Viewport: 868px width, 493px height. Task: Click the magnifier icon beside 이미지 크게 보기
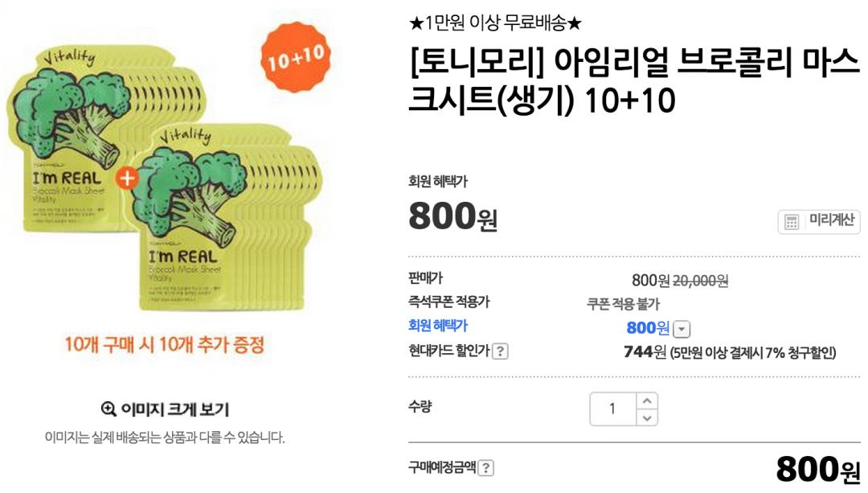coord(109,409)
